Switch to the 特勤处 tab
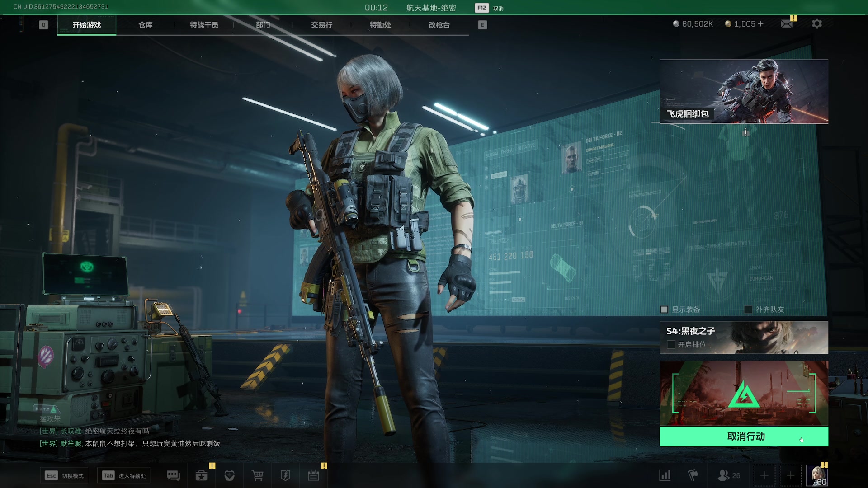Image resolution: width=868 pixels, height=488 pixels. (x=381, y=25)
